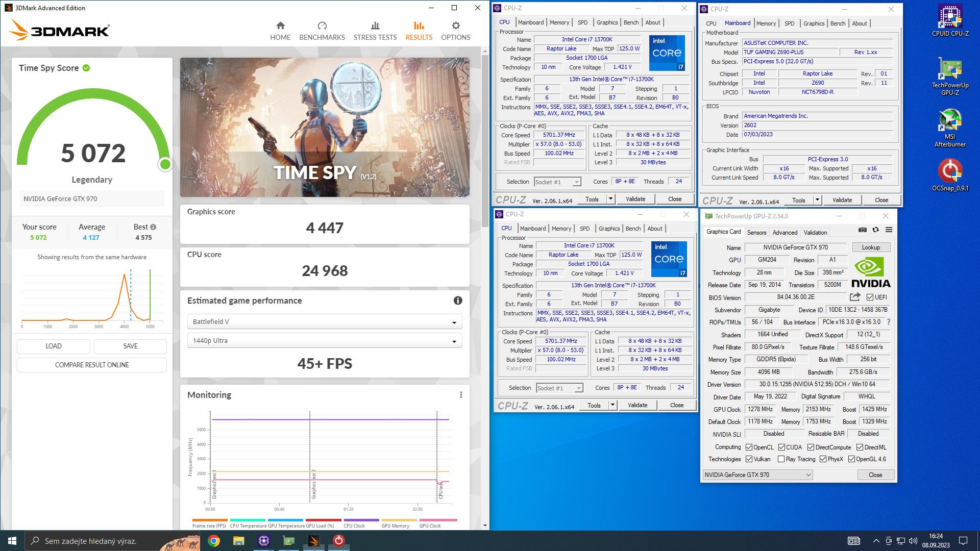
Task: Click the CPU-Z taskbar icon
Action: tap(264, 541)
